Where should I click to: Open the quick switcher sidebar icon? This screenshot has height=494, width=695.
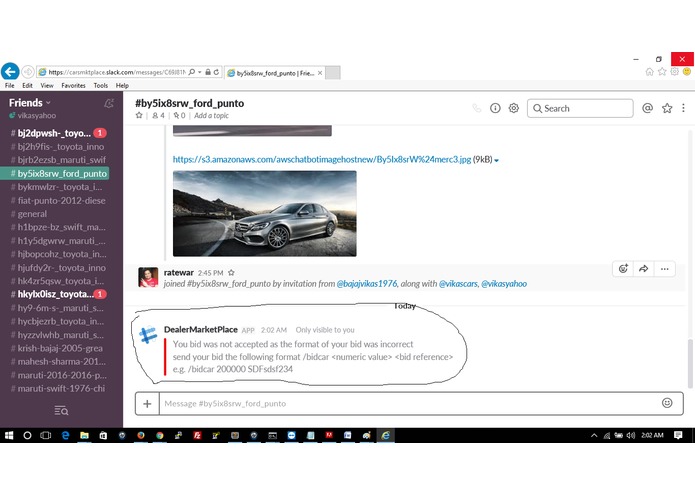(x=61, y=411)
